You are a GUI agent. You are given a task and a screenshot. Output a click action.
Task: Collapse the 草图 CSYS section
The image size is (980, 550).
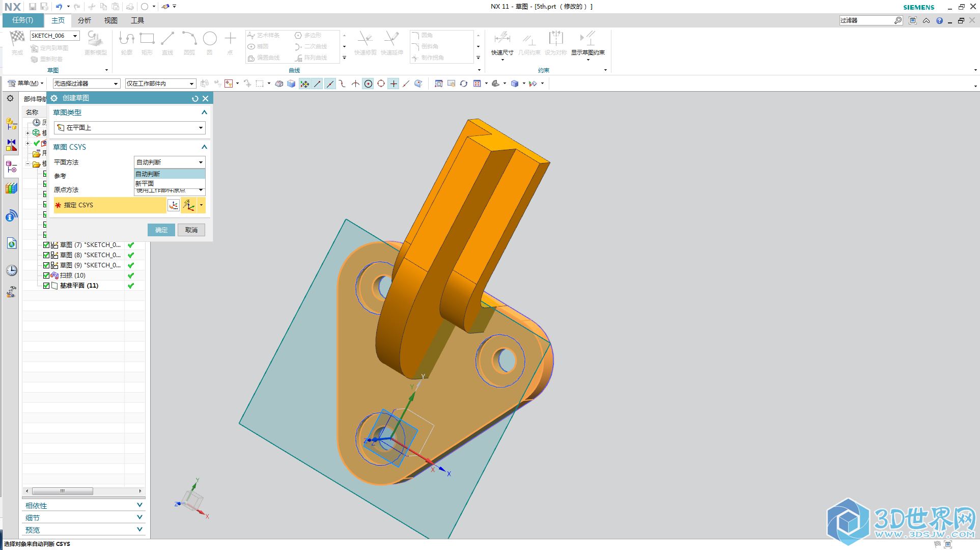point(204,147)
